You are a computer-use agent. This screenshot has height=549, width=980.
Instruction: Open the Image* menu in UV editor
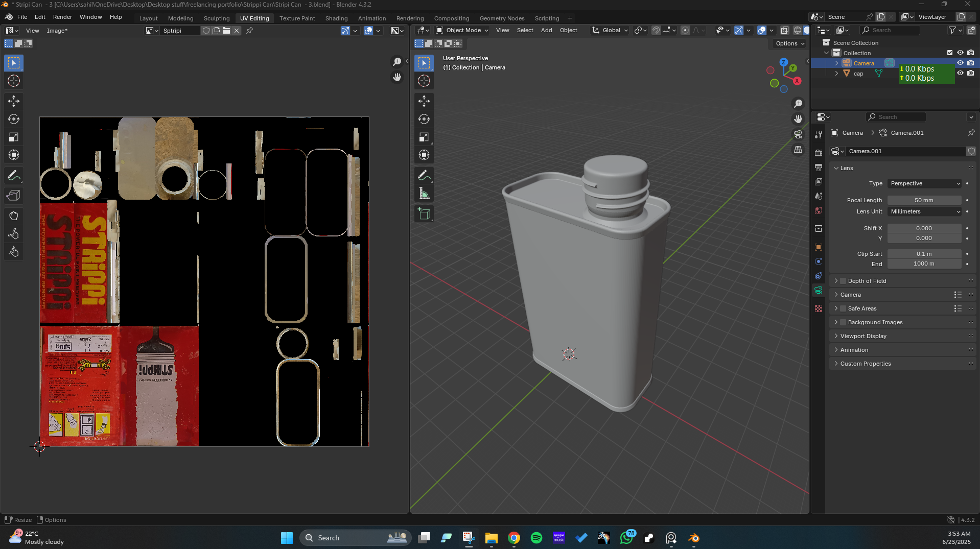(57, 31)
